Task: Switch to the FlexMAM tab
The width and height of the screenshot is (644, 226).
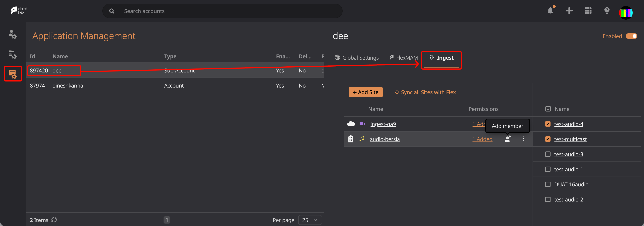Action: [x=404, y=58]
